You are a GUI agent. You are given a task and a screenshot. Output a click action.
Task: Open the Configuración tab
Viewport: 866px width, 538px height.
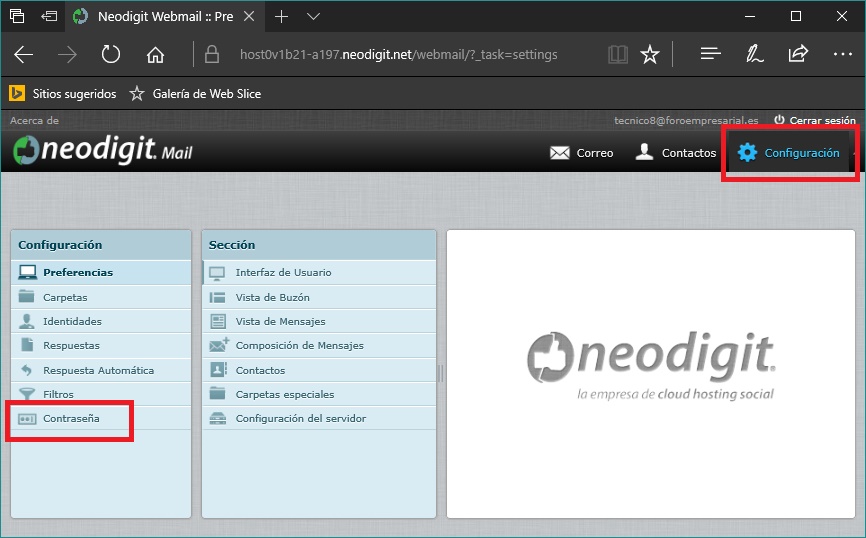coord(789,153)
